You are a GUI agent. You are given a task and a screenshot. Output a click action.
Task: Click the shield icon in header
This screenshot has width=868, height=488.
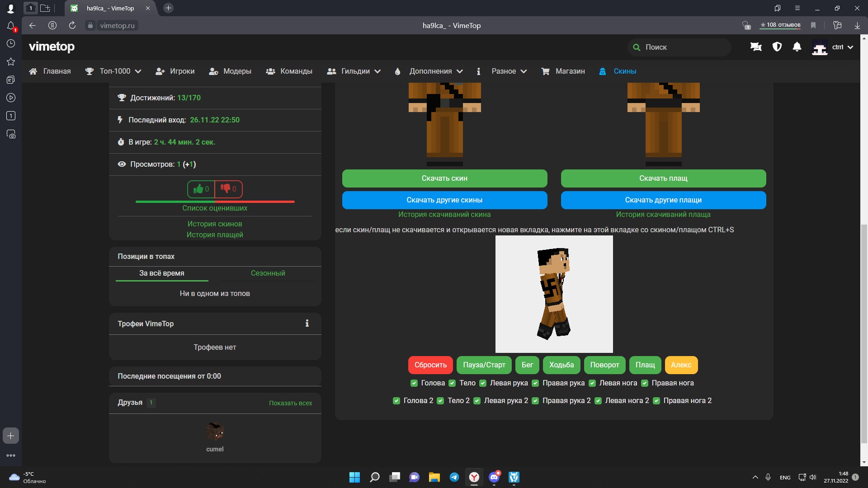[777, 47]
